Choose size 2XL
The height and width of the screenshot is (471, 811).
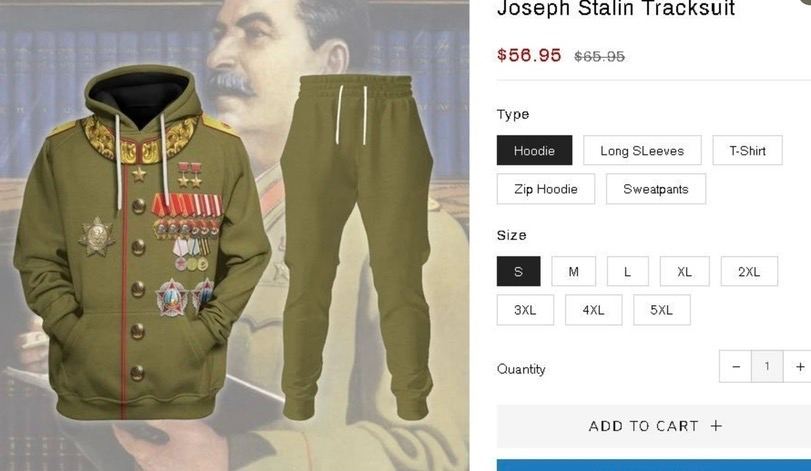(749, 271)
